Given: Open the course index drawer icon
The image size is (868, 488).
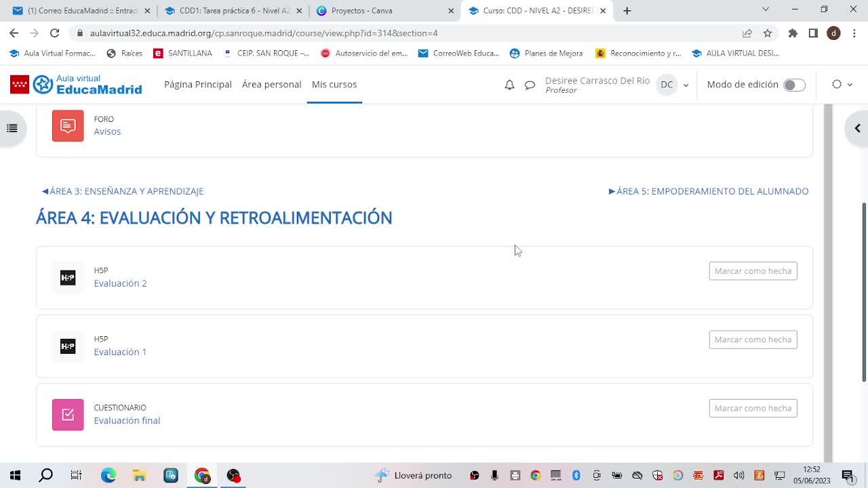Looking at the screenshot, I should (x=12, y=128).
